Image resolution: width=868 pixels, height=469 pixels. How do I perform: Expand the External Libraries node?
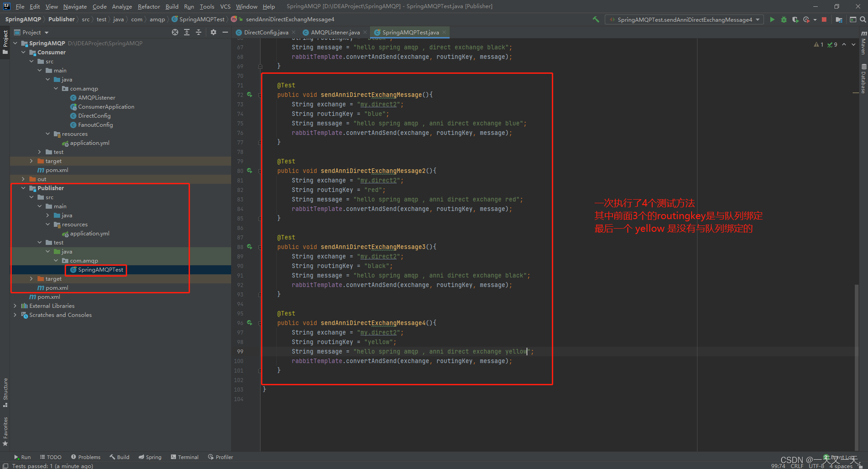click(x=15, y=306)
